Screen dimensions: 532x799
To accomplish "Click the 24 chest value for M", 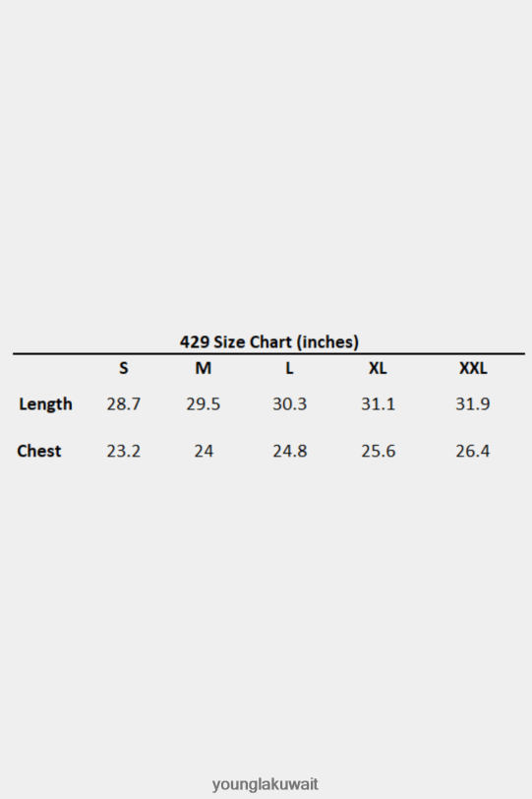I will (x=204, y=451).
